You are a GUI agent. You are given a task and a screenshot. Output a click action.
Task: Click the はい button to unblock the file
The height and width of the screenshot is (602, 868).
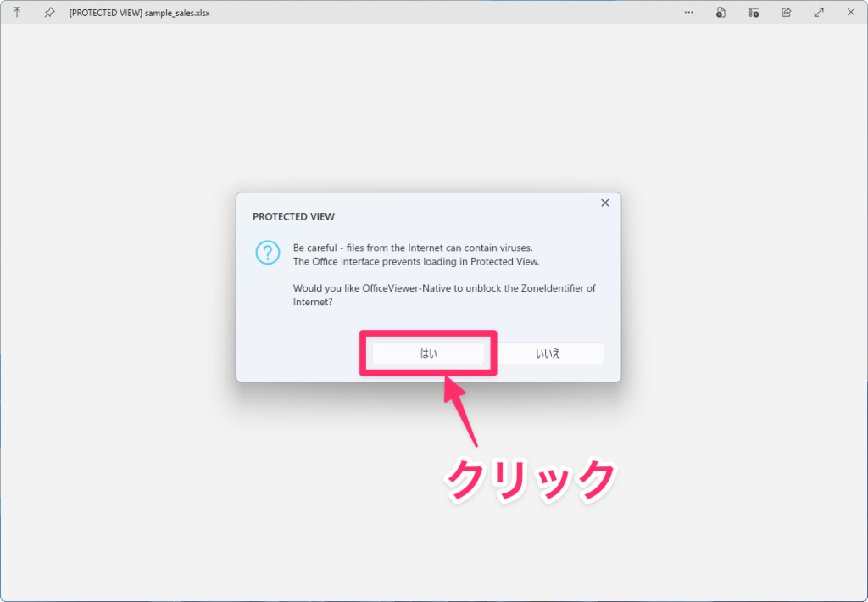coord(429,354)
